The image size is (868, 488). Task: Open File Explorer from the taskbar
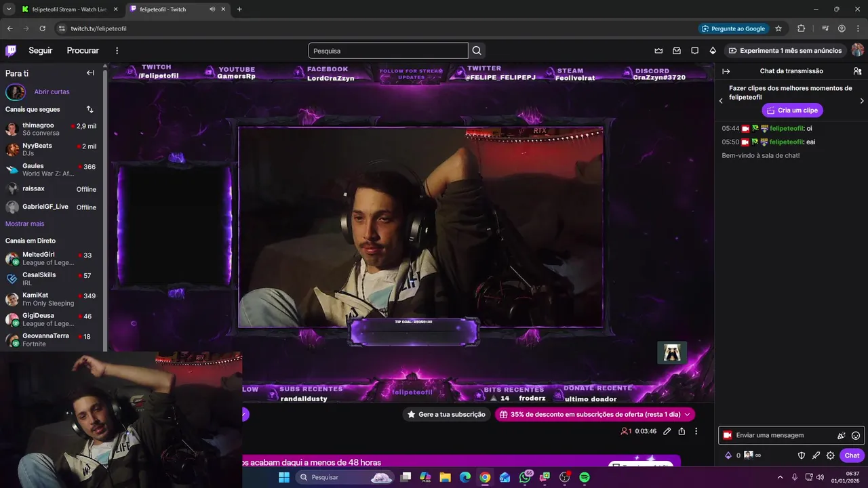[x=446, y=477]
